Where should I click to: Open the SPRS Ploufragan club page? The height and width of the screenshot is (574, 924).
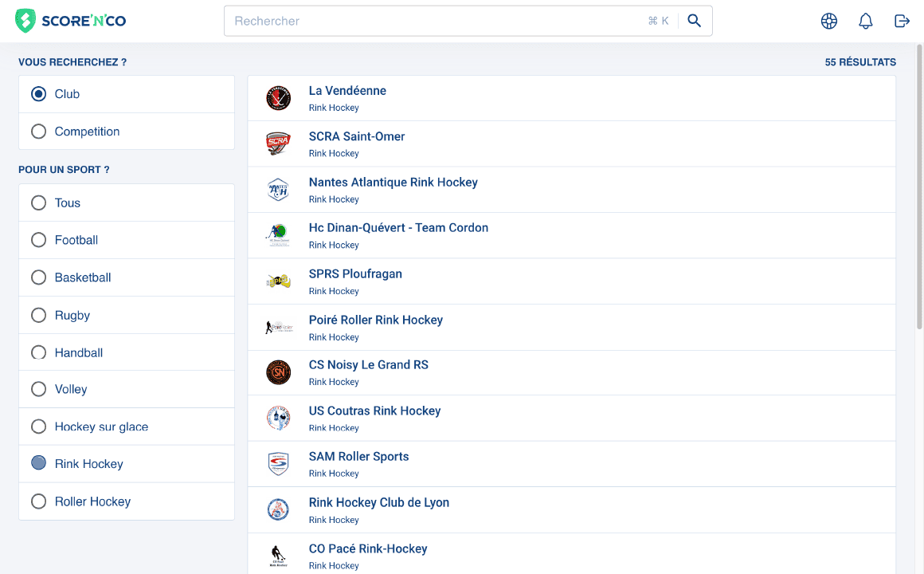[x=355, y=273]
